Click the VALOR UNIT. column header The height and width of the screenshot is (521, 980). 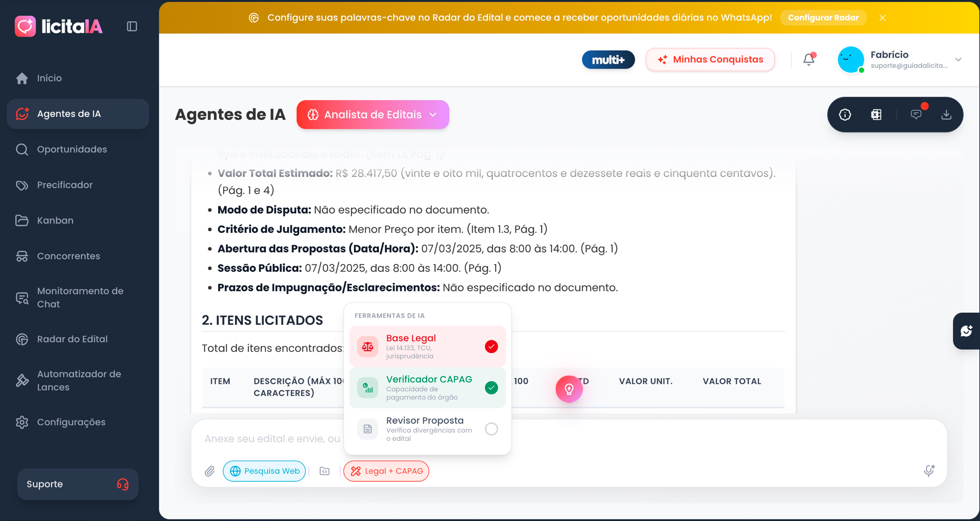[x=645, y=381]
